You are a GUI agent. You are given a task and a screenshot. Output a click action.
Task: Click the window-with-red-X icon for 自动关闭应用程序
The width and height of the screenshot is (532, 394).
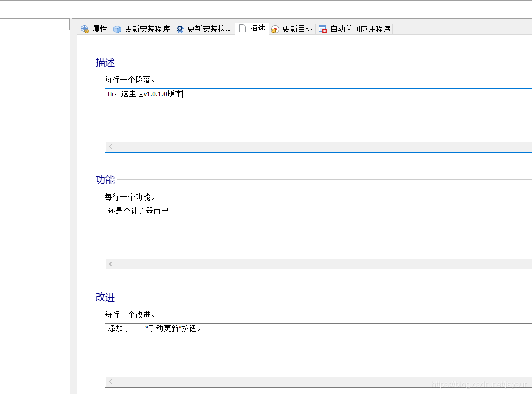[x=323, y=29]
